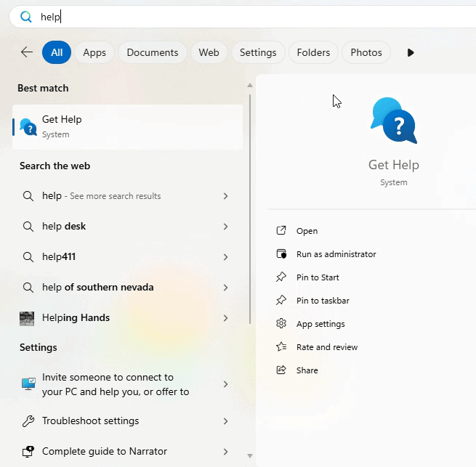
Task: Click magnifier icon next to 'help - See more'
Action: [x=28, y=196]
